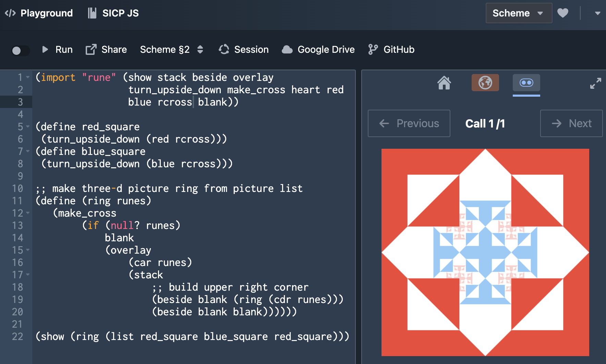Change the Scheme §2 chapter selector
The width and height of the screenshot is (606, 364).
(x=172, y=49)
